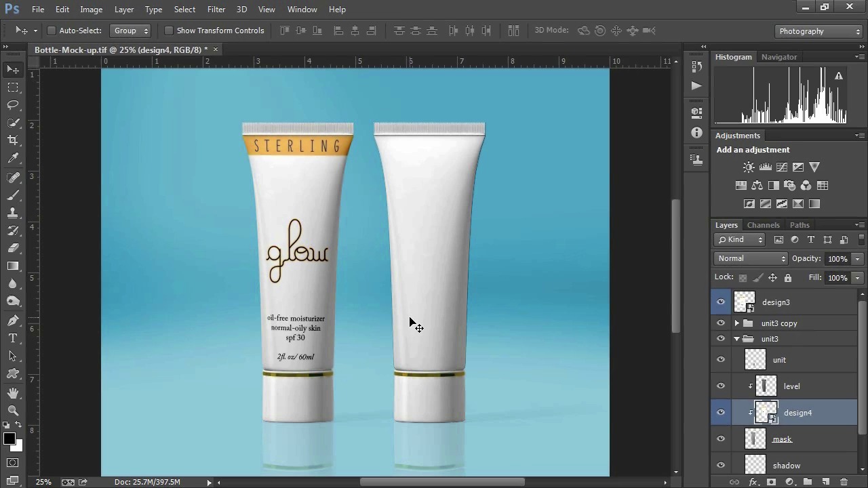868x488 pixels.
Task: Open the Fill slider dropdown arrow
Action: pos(857,278)
